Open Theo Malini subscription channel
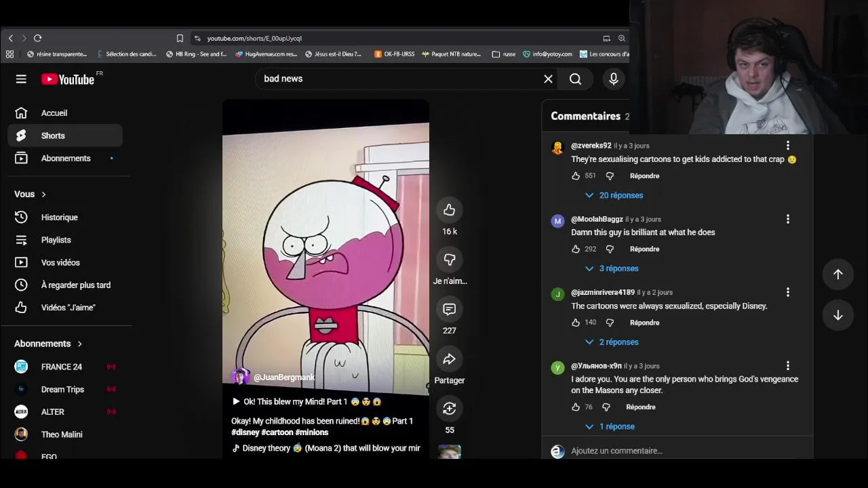Image resolution: width=868 pixels, height=488 pixels. click(65, 434)
